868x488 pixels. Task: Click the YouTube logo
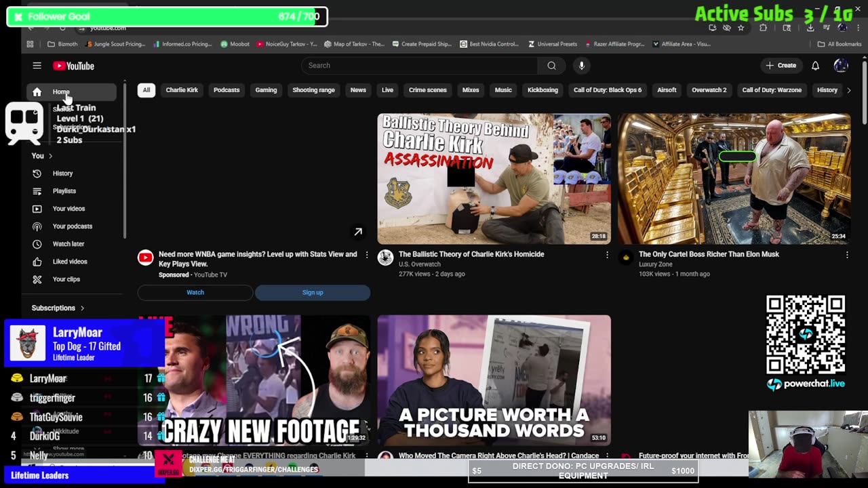pyautogui.click(x=73, y=66)
